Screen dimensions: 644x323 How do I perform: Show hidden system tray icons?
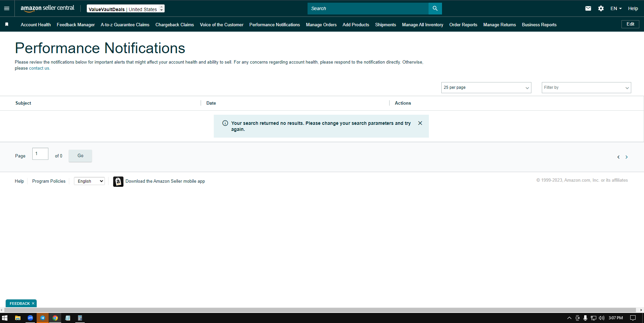[x=569, y=318]
